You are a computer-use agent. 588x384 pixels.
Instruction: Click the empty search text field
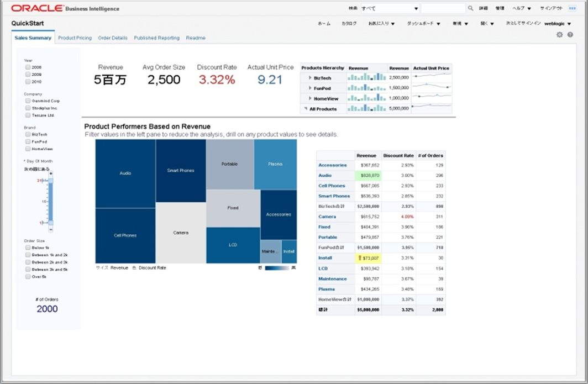click(443, 8)
